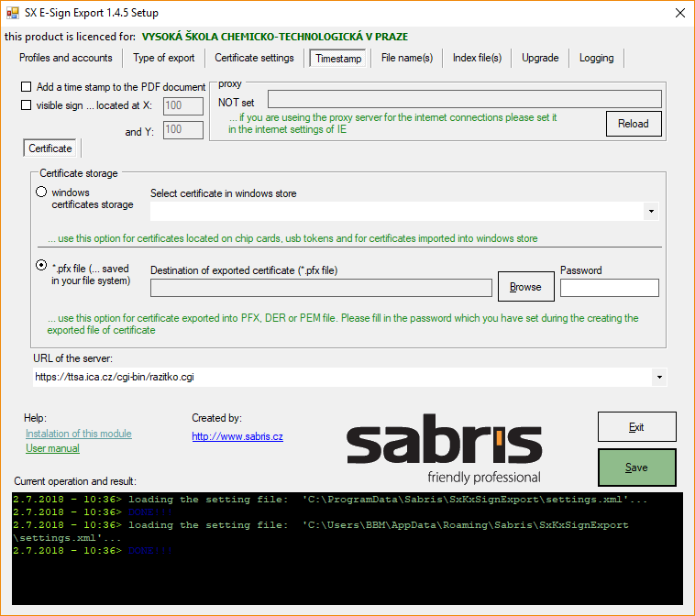Open the Instalation of this module link
The height and width of the screenshot is (616, 695).
point(79,434)
